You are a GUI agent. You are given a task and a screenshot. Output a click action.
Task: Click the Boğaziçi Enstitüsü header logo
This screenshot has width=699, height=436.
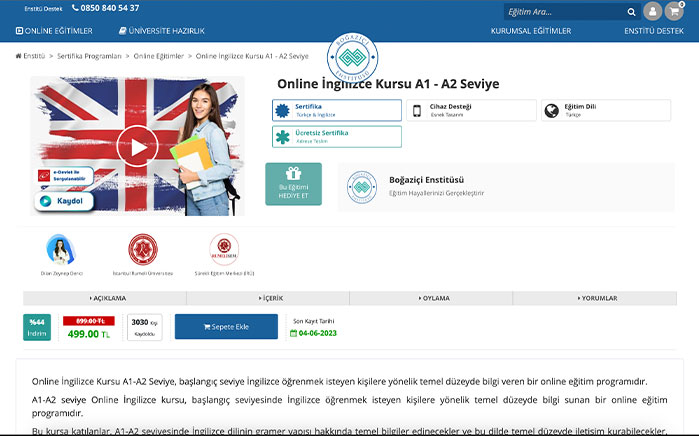click(x=349, y=54)
